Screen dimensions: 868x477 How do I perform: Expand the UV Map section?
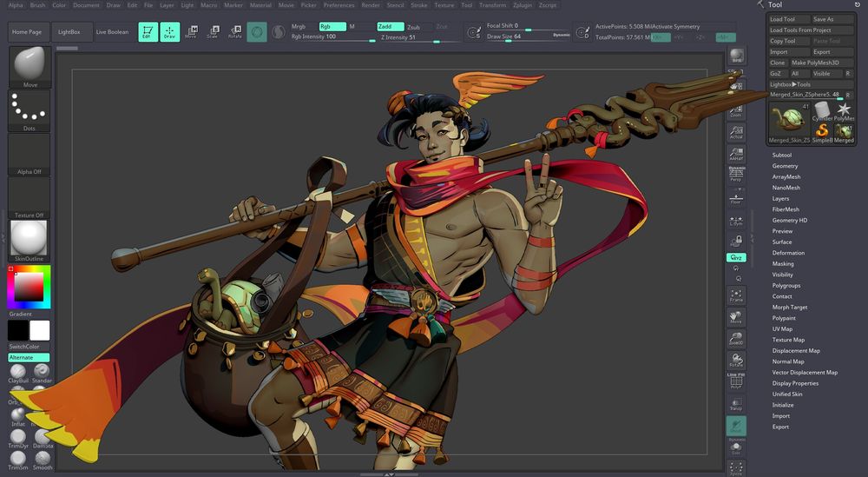(782, 328)
